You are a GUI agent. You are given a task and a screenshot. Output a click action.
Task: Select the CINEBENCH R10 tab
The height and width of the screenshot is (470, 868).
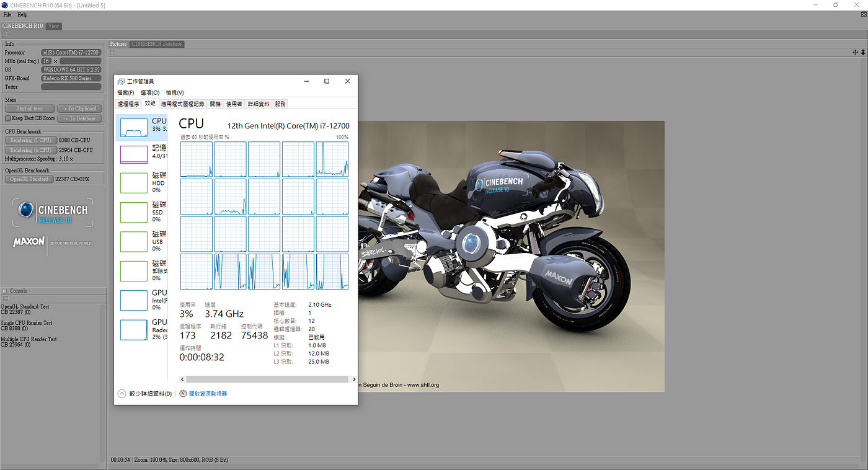tap(23, 26)
